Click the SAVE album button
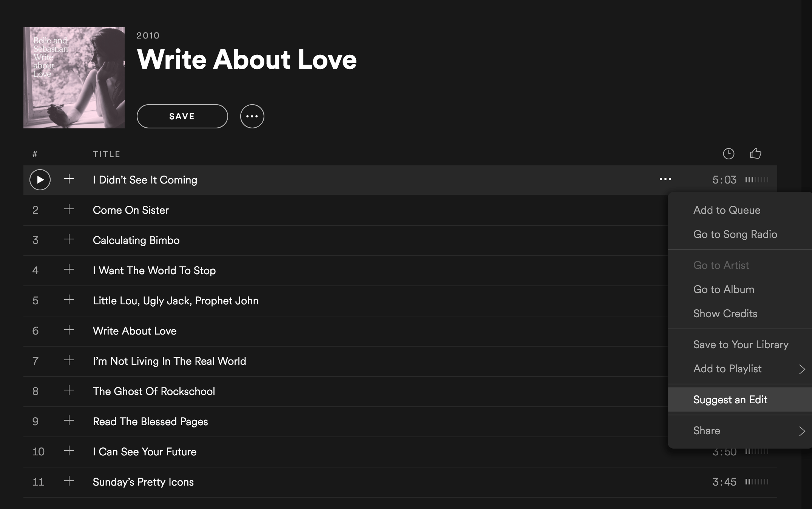The image size is (812, 509). (182, 116)
